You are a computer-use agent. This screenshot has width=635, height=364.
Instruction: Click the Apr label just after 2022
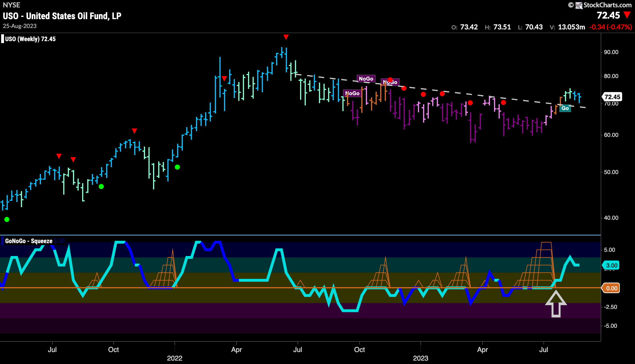tap(237, 350)
